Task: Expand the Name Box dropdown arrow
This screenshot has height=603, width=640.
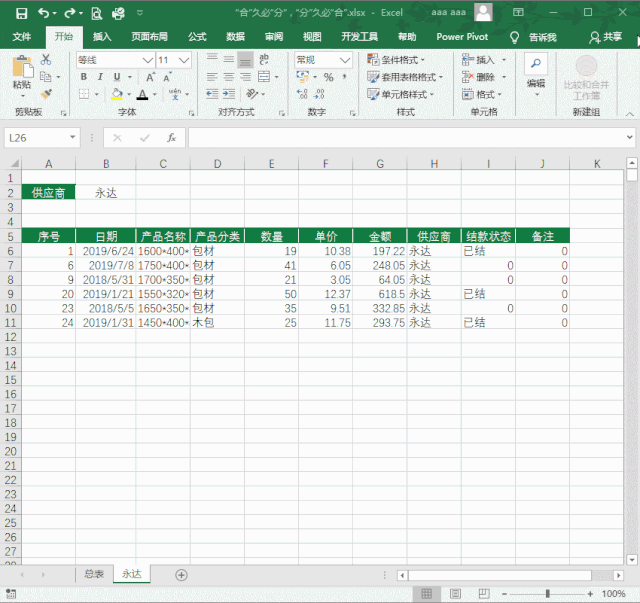Action: click(x=73, y=137)
